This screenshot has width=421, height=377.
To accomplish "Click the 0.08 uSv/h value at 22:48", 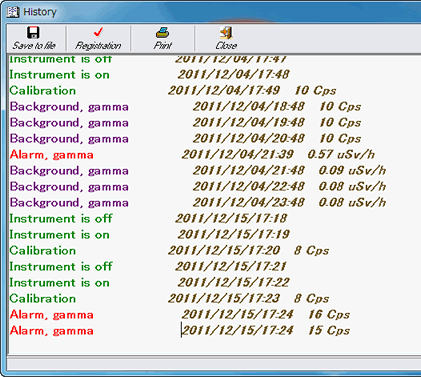I will point(352,186).
